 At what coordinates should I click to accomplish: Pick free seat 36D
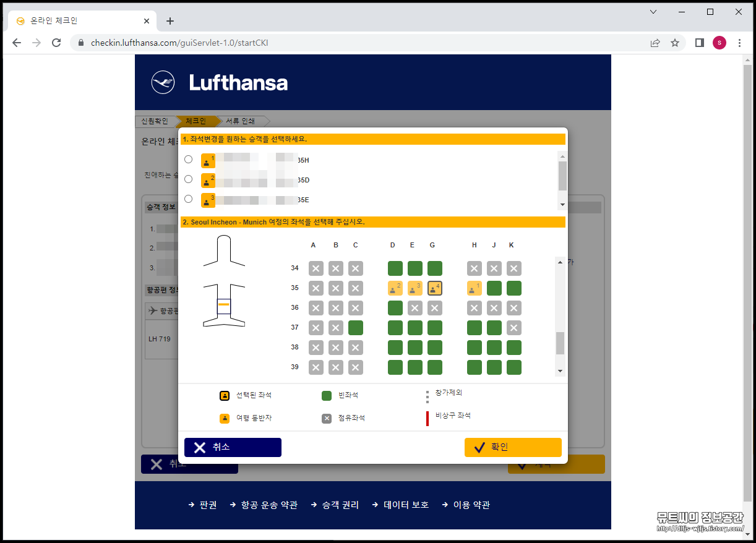395,308
